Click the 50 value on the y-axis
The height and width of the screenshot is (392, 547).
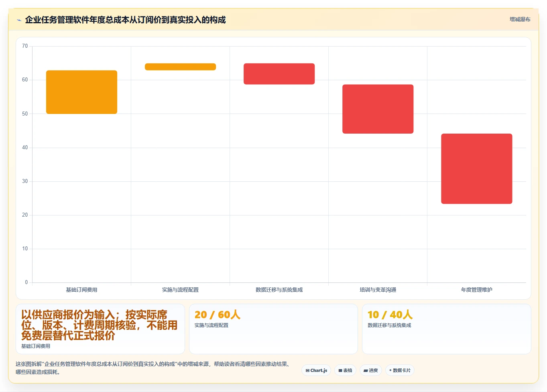(25, 114)
